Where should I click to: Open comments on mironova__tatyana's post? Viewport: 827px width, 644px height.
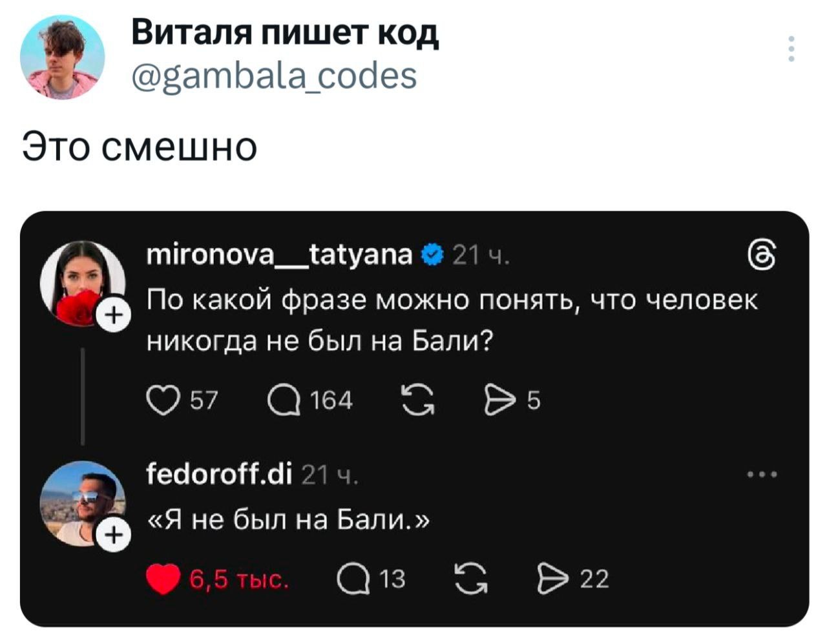coord(283,400)
